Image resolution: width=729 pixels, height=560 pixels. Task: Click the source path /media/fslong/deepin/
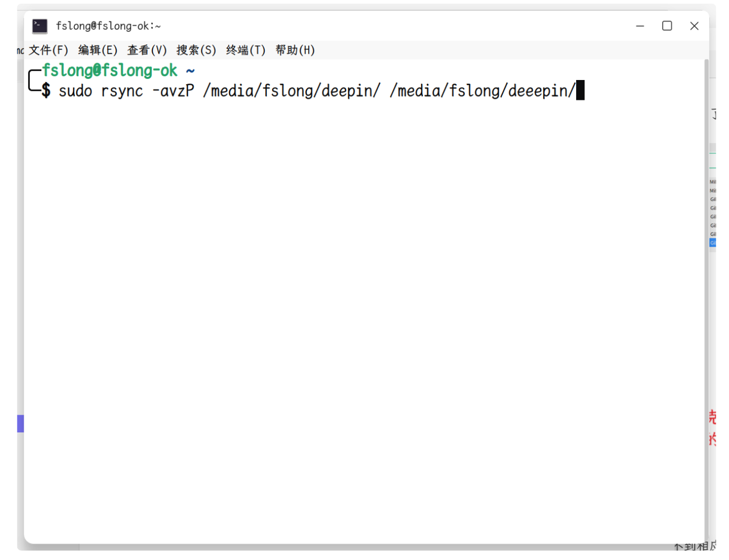(x=291, y=91)
